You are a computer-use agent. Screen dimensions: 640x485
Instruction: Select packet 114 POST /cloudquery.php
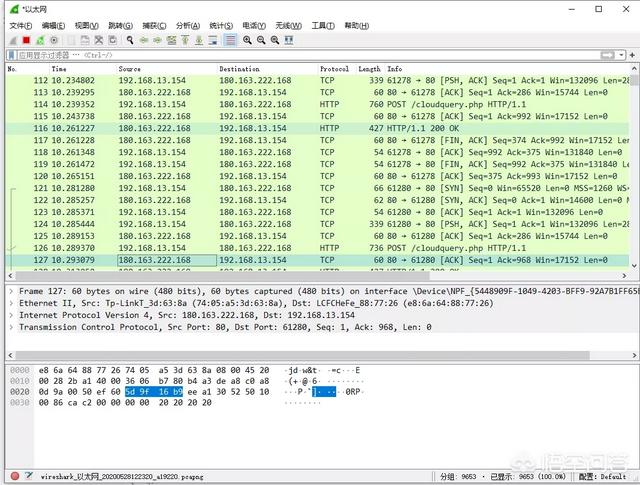click(x=318, y=105)
